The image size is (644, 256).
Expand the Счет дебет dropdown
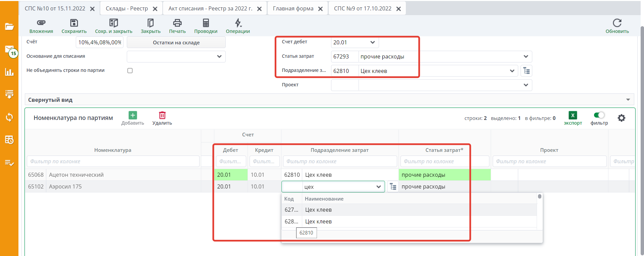pyautogui.click(x=372, y=42)
